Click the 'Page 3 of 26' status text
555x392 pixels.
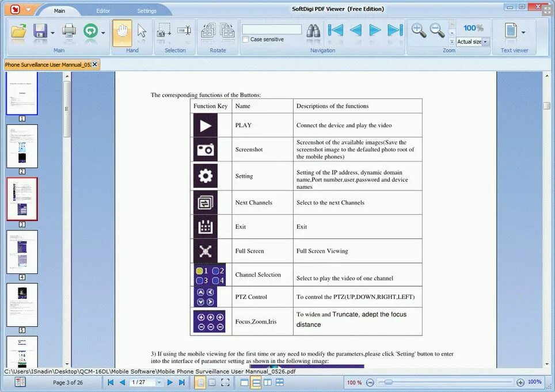[68, 382]
